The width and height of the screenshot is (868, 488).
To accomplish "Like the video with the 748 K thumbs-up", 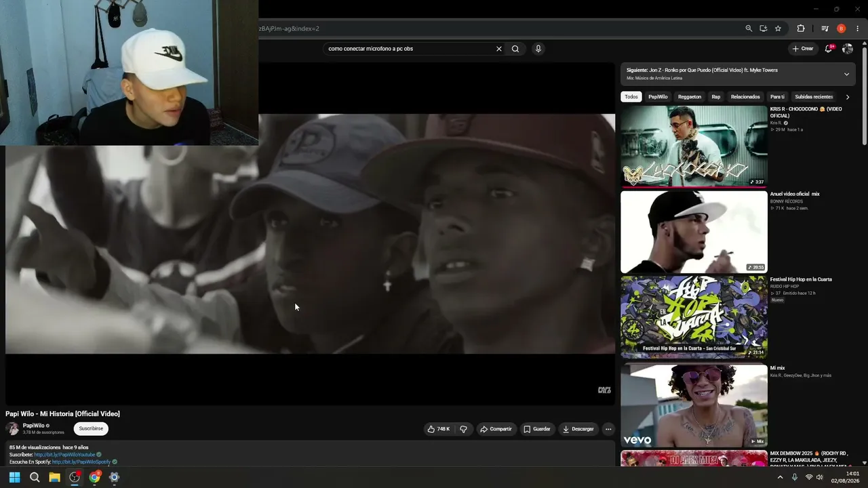I will coord(439,429).
